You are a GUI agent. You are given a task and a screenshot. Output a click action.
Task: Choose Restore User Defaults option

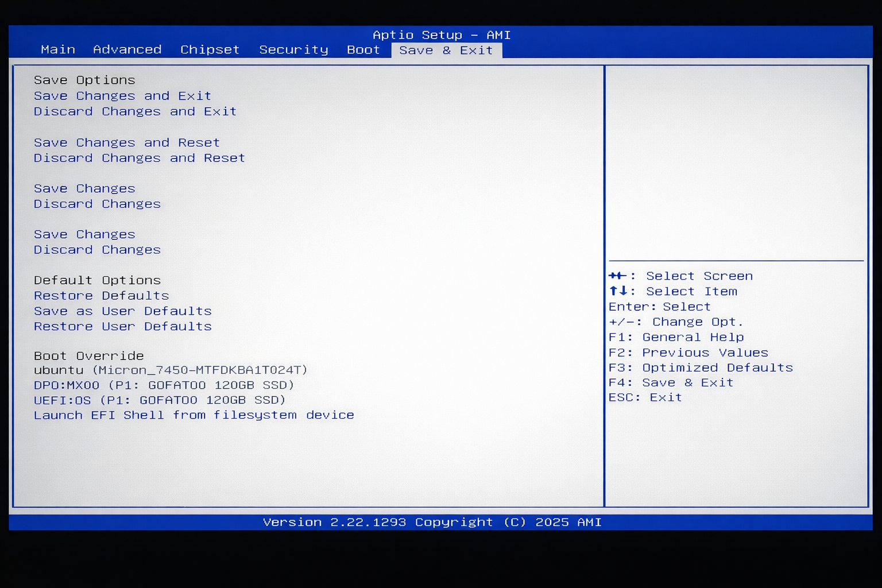(122, 327)
